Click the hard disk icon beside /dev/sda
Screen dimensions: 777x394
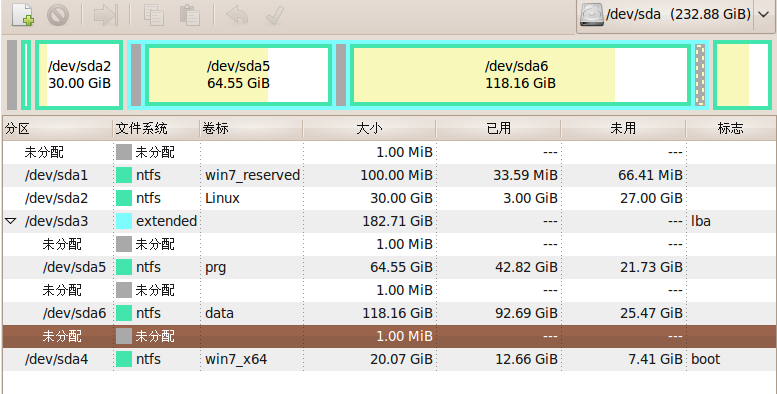pos(592,14)
